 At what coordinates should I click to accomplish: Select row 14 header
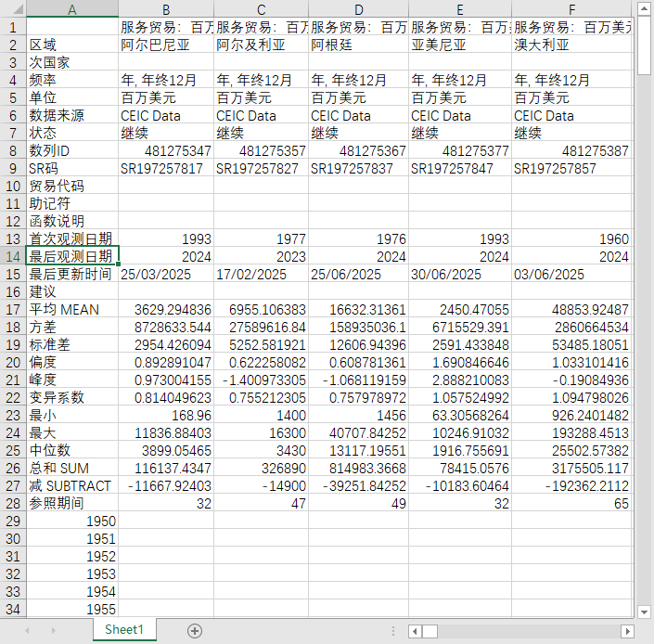pos(13,256)
